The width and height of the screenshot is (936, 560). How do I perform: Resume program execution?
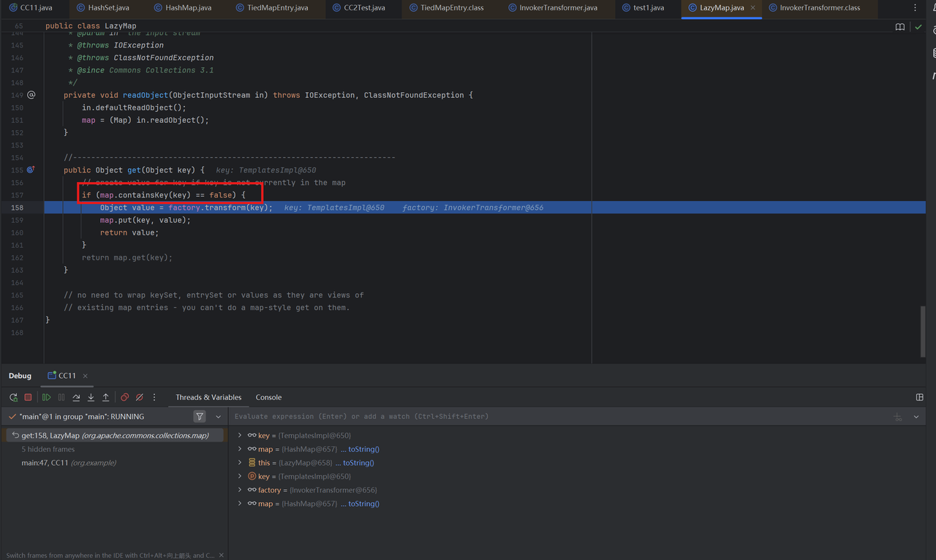coord(46,398)
